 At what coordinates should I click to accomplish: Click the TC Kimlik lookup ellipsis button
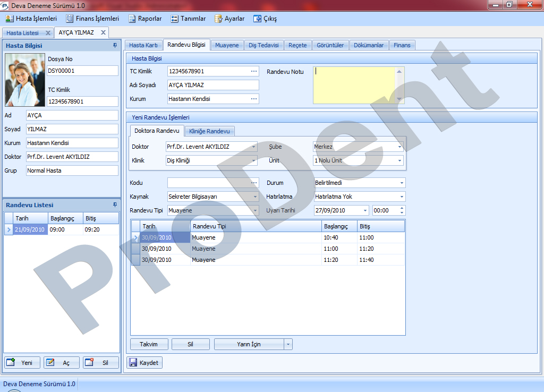254,71
